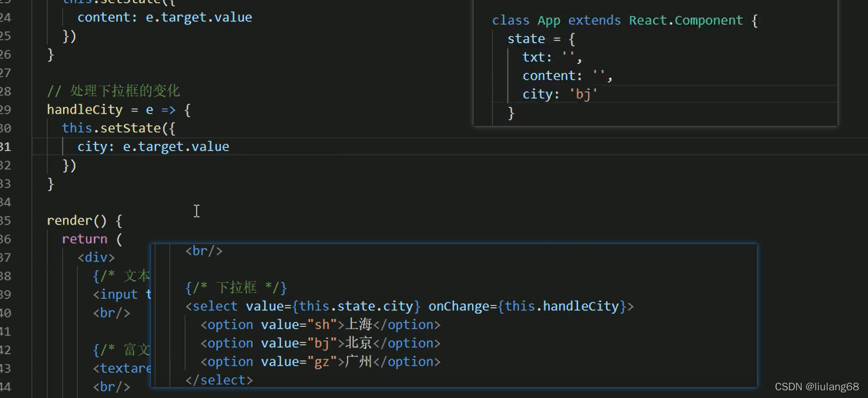Click line number 29 in the gutter
Image resolution: width=868 pixels, height=398 pixels.
pyautogui.click(x=5, y=109)
